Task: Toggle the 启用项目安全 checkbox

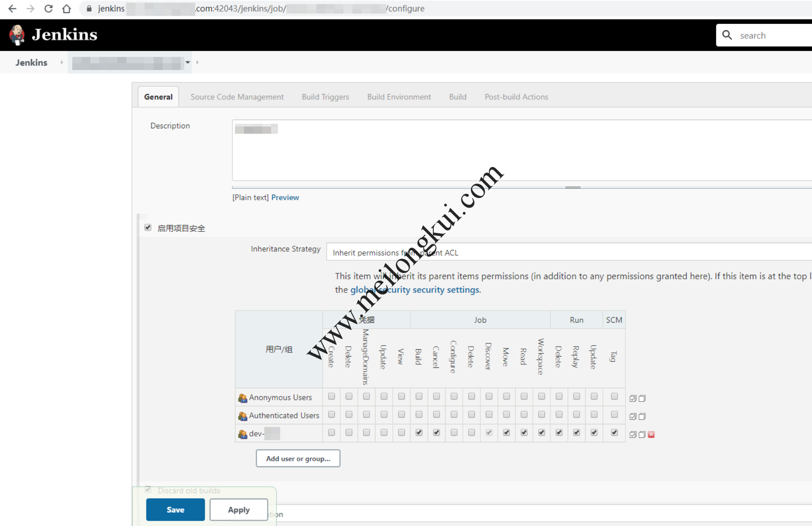Action: click(x=148, y=227)
